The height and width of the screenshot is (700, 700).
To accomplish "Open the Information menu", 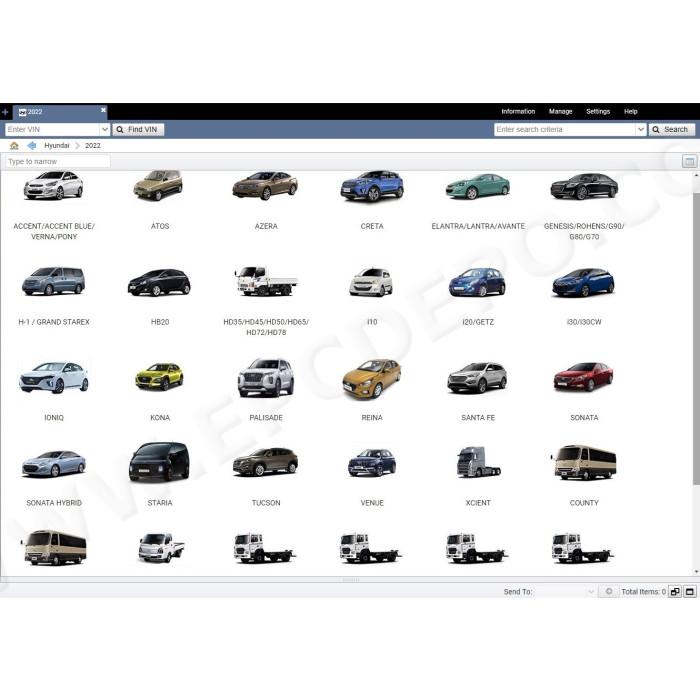I will 518,112.
